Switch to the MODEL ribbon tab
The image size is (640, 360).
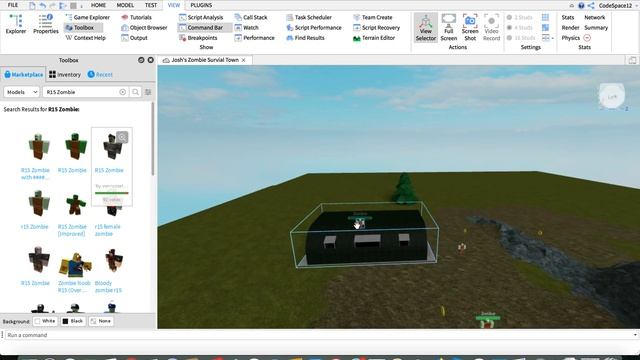coord(125,5)
